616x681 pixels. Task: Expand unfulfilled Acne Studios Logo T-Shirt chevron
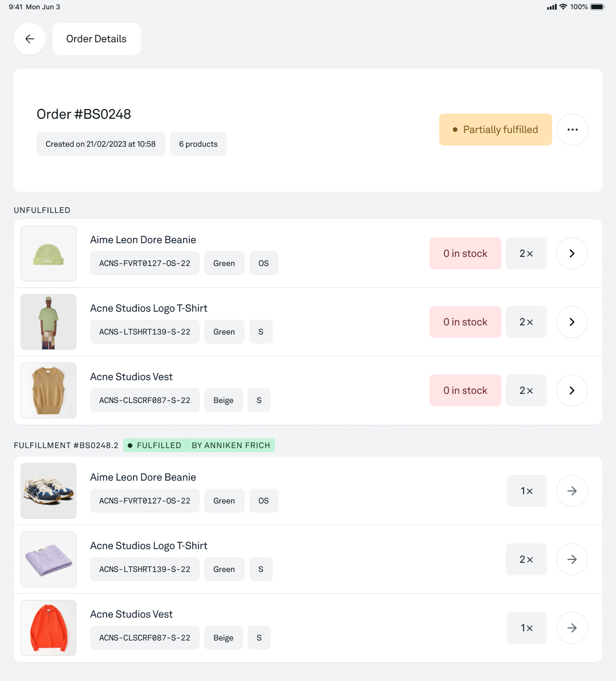pos(572,322)
